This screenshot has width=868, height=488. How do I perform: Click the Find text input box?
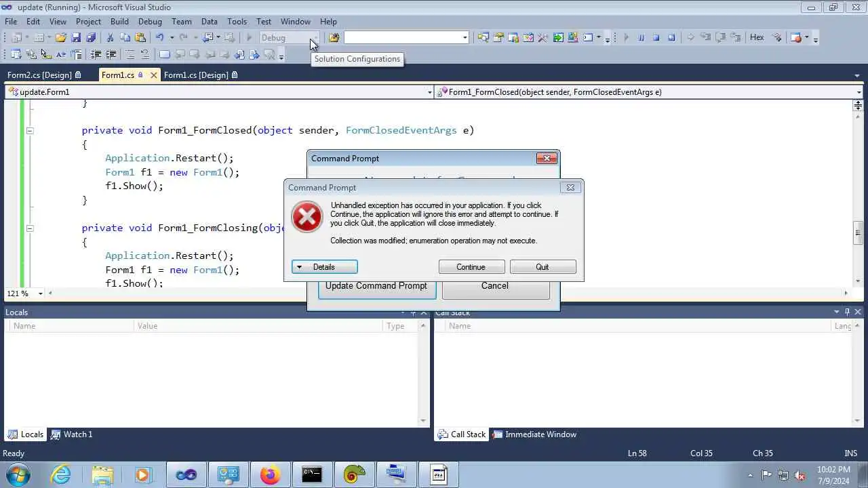[402, 38]
